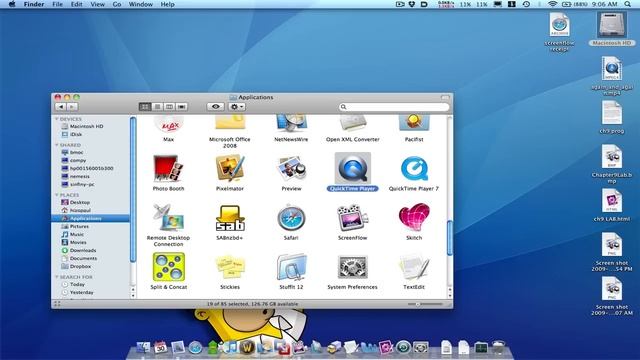Switch Finder to icon view
The height and width of the screenshot is (360, 640).
pyautogui.click(x=145, y=107)
